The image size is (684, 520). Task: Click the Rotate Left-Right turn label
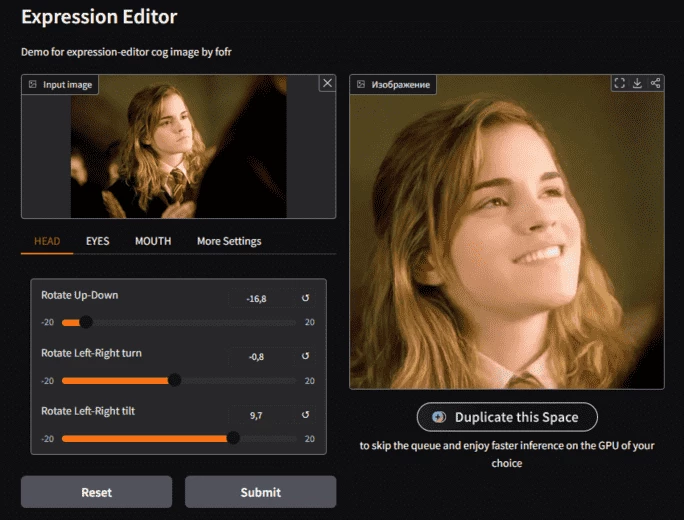coord(91,353)
